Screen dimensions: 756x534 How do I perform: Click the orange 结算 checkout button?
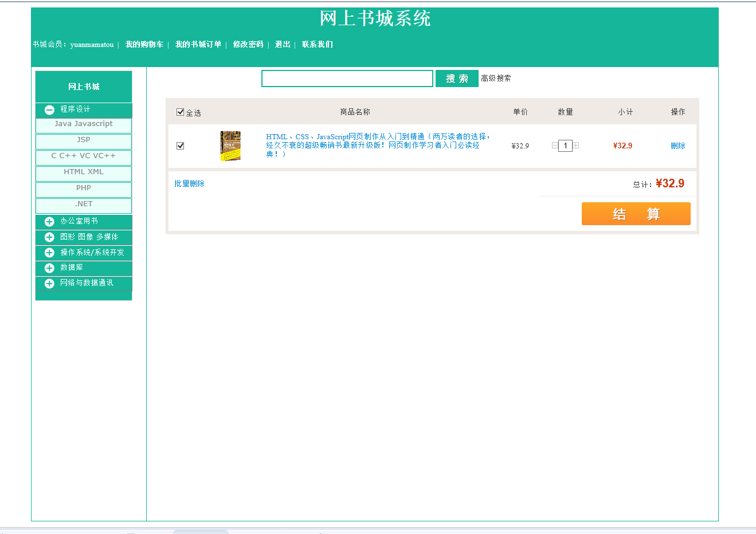click(636, 214)
